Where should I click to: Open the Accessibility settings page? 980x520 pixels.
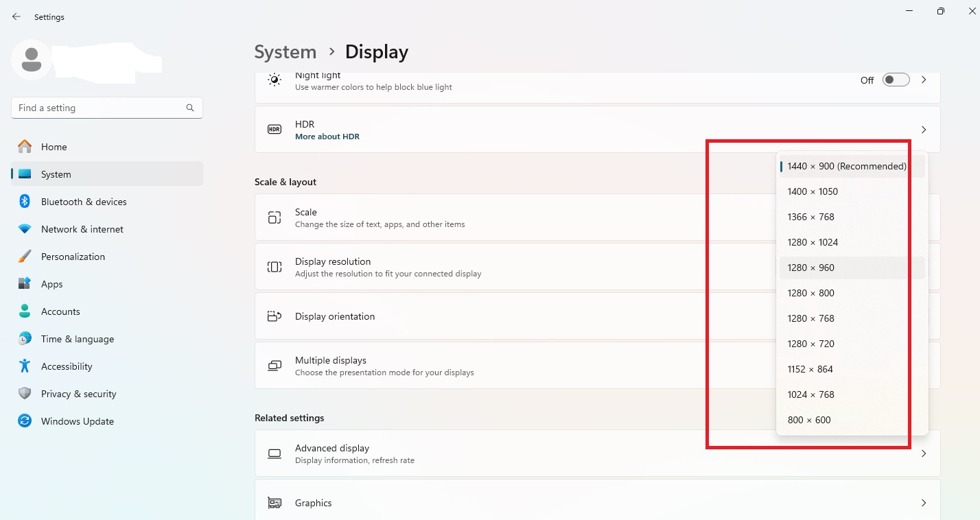(107, 366)
